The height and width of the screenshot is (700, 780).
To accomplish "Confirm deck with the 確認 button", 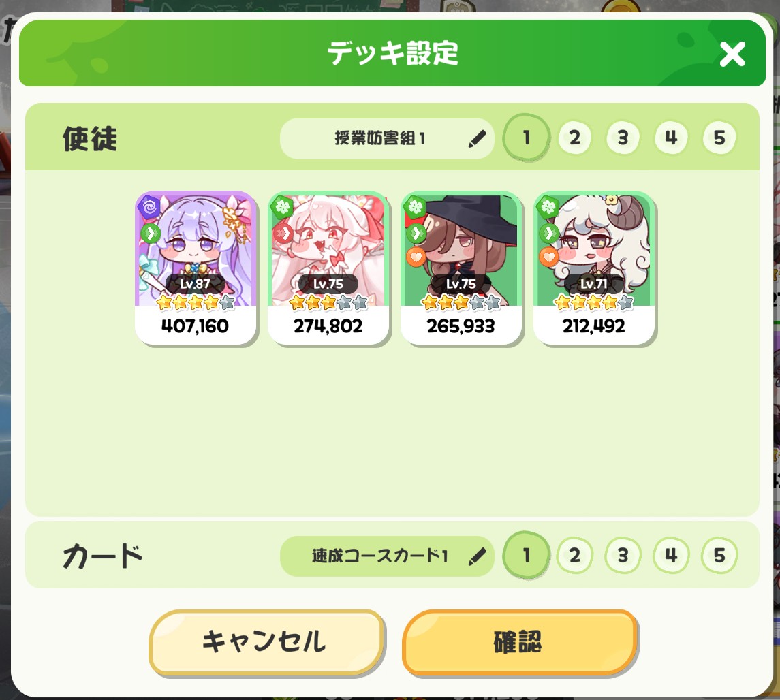I will click(520, 642).
